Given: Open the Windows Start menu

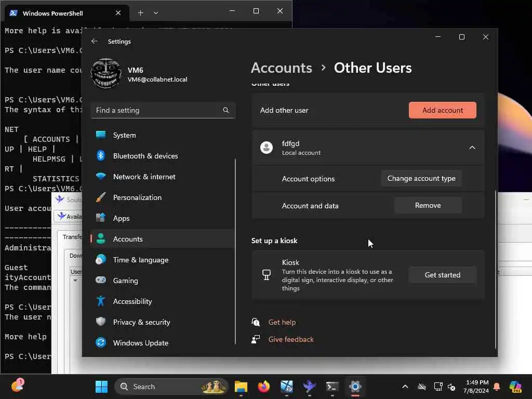Looking at the screenshot, I should coord(101,387).
